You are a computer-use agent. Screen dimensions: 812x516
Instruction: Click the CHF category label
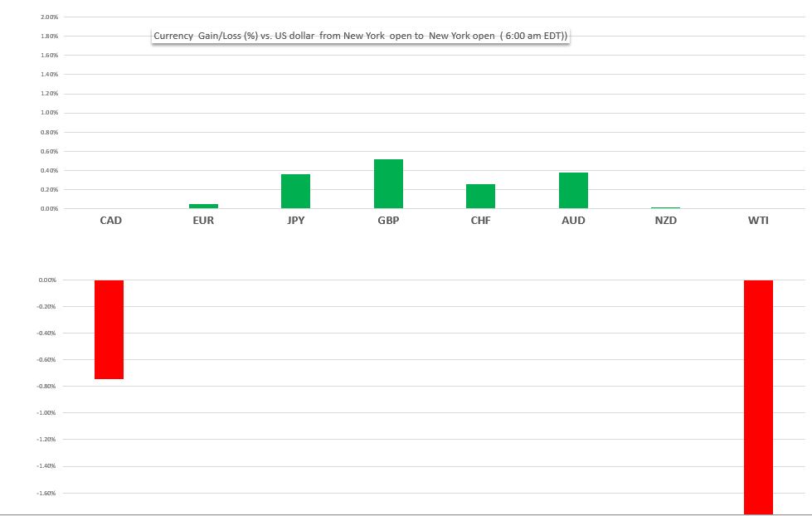pos(480,221)
